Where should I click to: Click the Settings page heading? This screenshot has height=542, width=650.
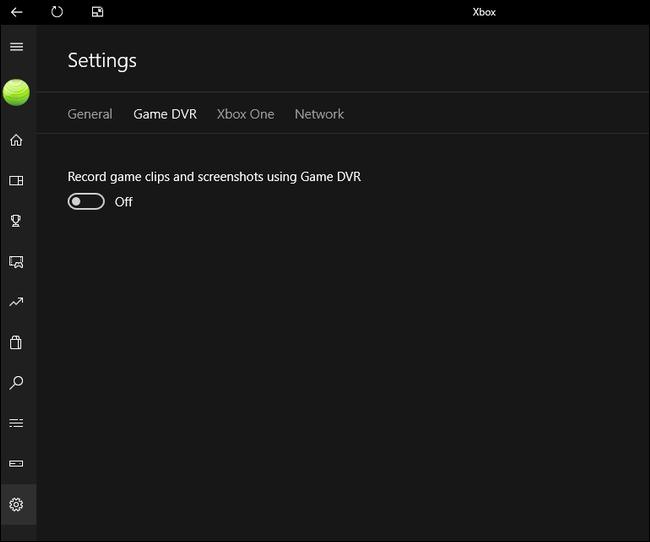coord(102,61)
